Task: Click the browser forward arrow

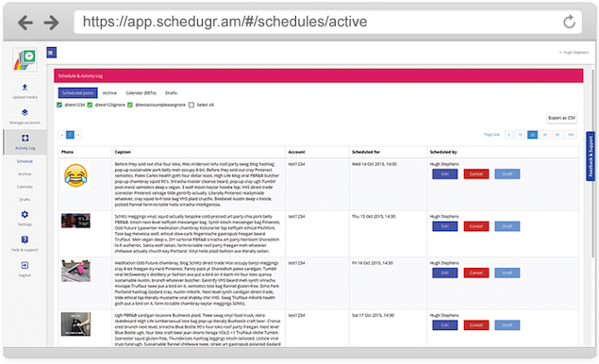Action: 51,23
